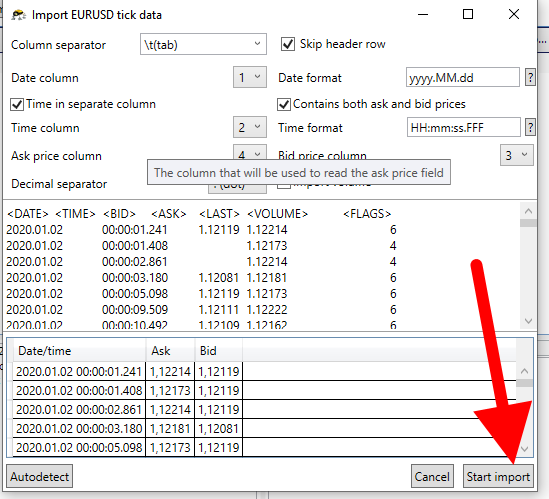Click raw value 1.12222

click(x=267, y=310)
